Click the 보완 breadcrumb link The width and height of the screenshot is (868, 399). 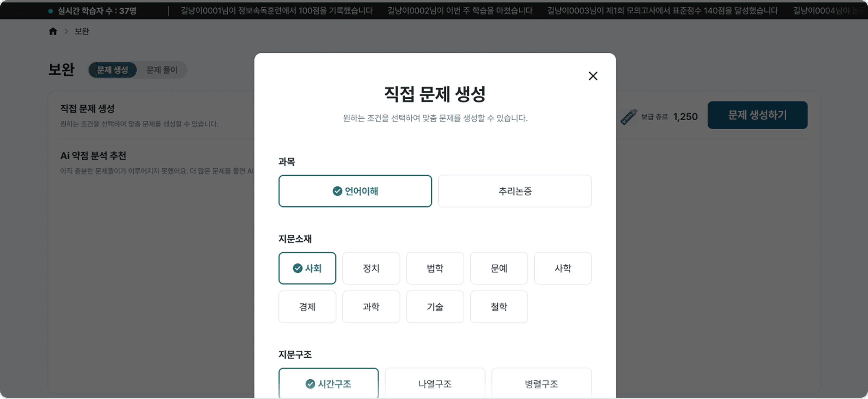tap(82, 31)
